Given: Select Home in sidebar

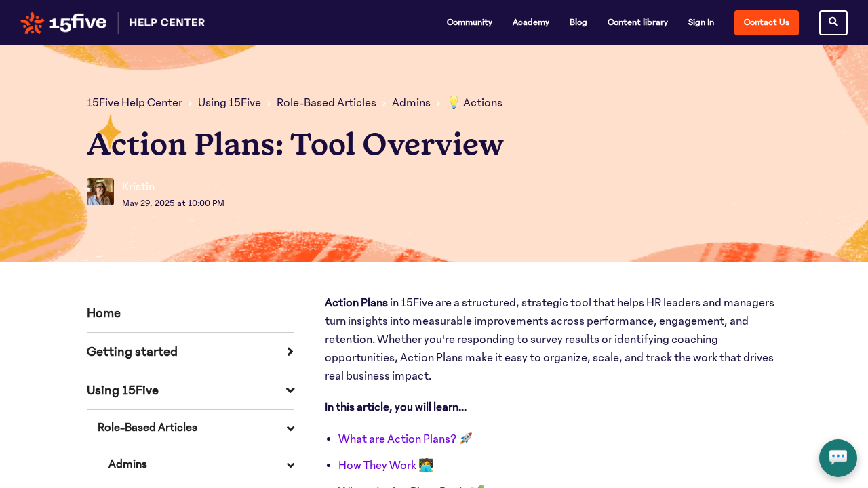Looking at the screenshot, I should point(104,313).
